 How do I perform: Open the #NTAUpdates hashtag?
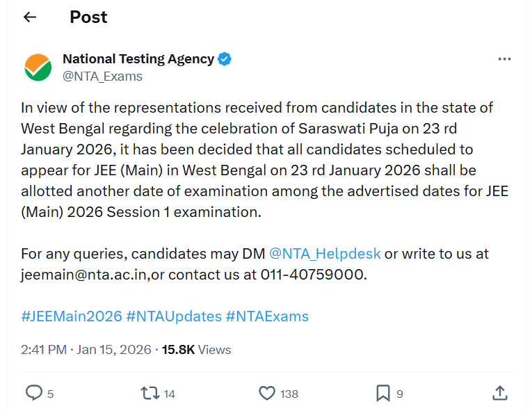pyautogui.click(x=174, y=316)
